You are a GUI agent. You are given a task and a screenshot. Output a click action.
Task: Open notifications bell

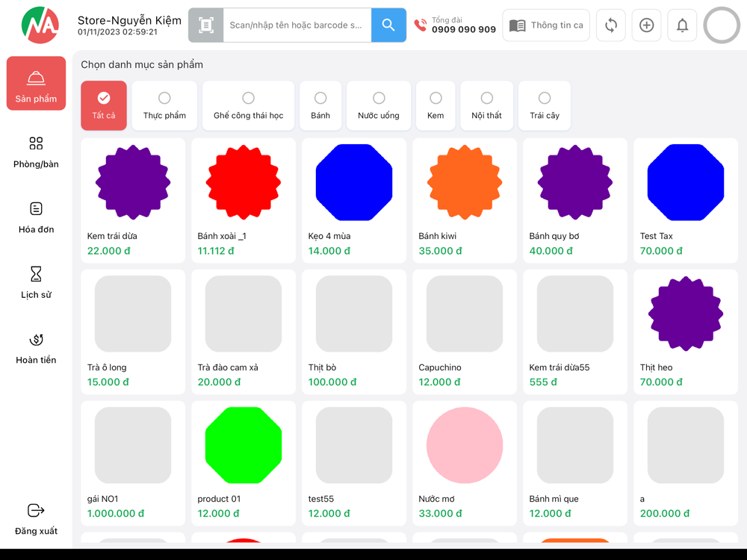click(682, 25)
